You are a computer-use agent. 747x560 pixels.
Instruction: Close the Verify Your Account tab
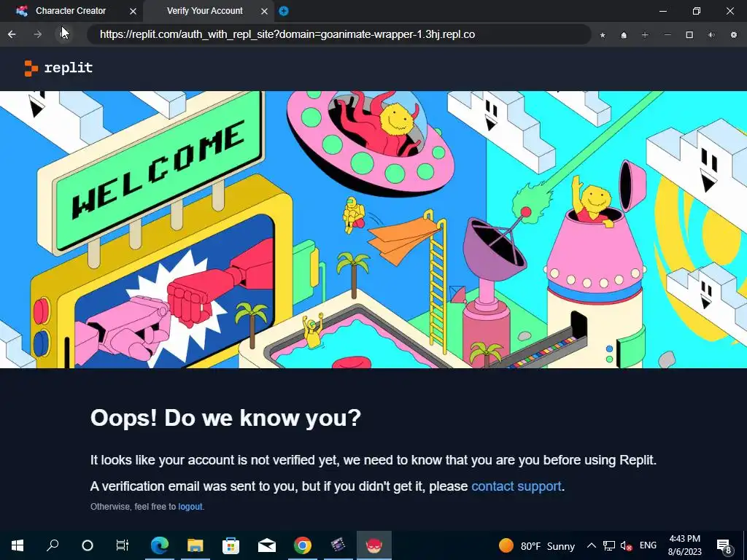(x=264, y=11)
